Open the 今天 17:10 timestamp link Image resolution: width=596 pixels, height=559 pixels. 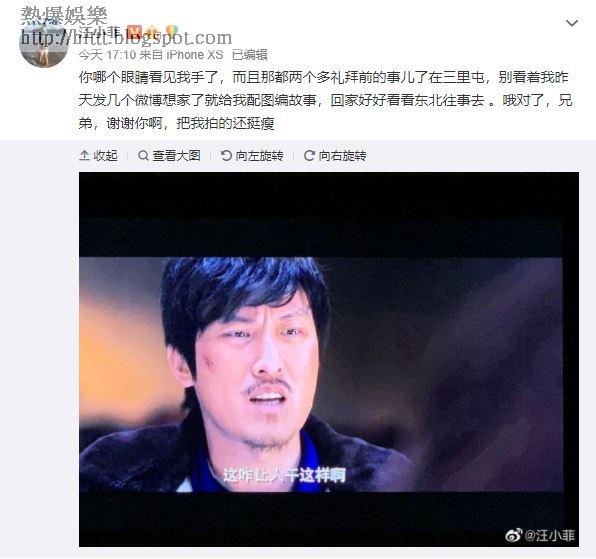tap(107, 55)
